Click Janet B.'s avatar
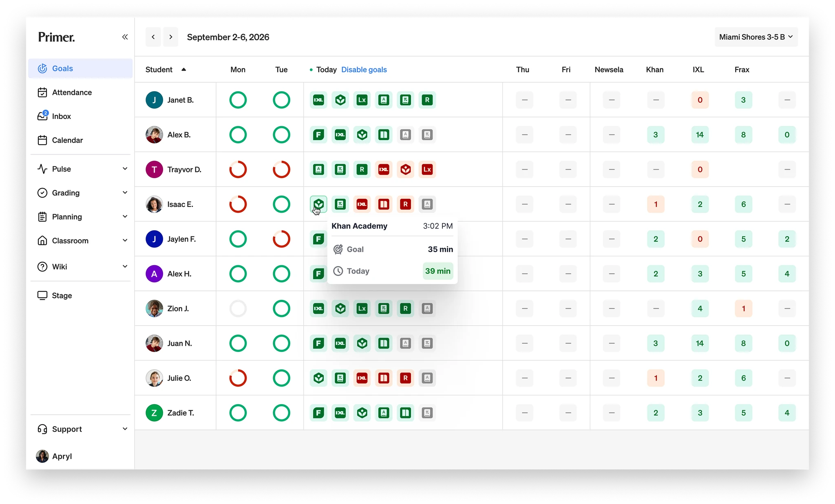835x504 pixels. (x=154, y=100)
